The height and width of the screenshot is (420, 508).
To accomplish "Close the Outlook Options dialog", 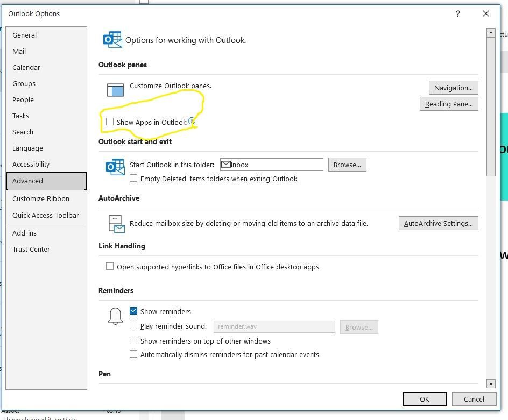I will point(485,13).
